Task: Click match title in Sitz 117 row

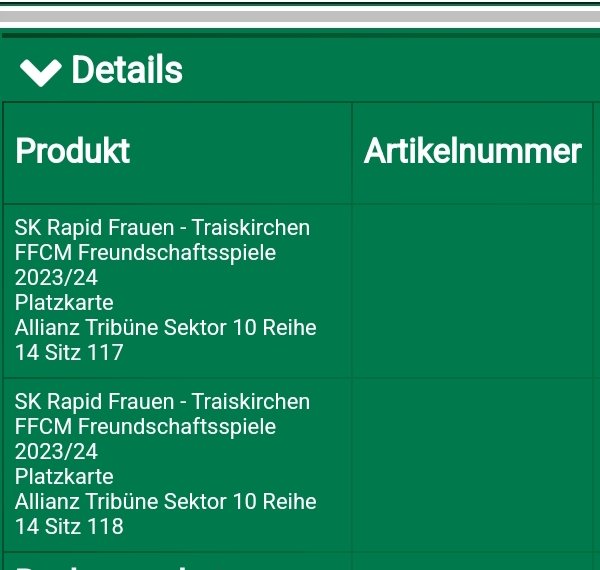Action: (x=162, y=228)
